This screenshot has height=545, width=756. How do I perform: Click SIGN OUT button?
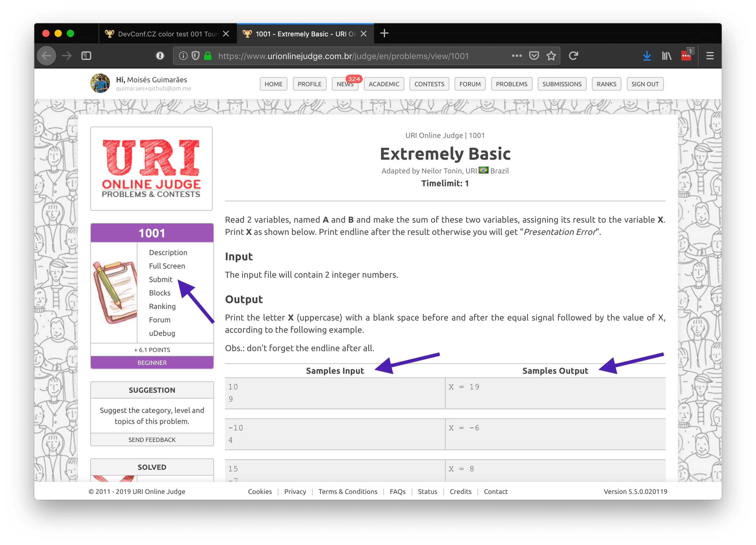point(645,84)
